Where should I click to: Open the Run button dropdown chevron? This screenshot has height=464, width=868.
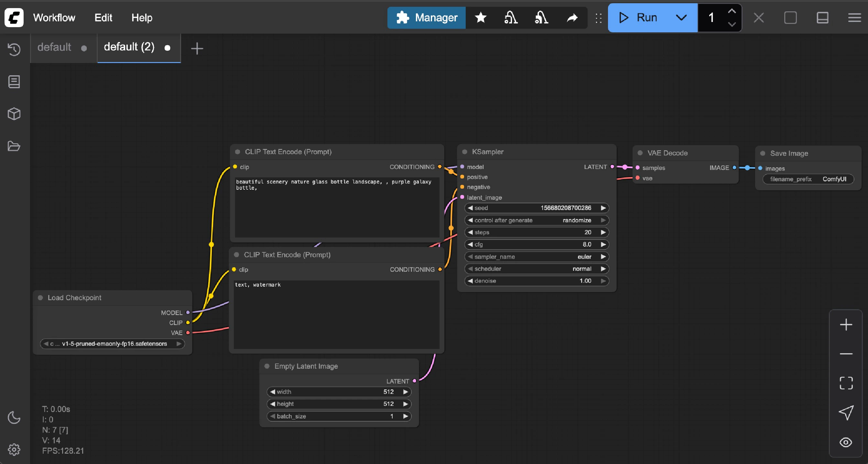[681, 17]
